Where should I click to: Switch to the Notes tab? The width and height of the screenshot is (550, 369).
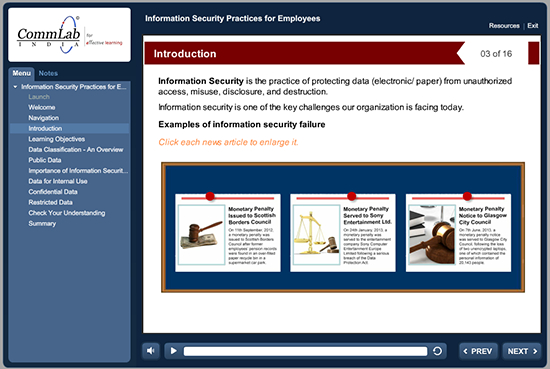click(48, 73)
